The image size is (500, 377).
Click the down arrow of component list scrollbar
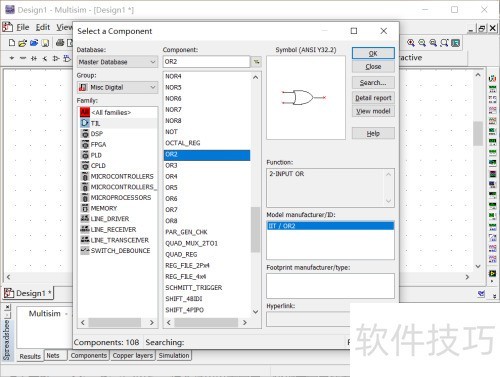pyautogui.click(x=255, y=312)
